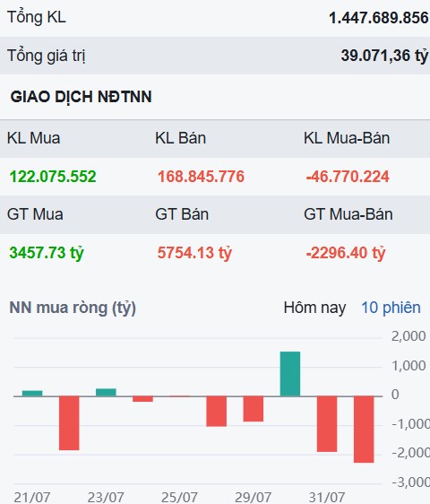This screenshot has width=430, height=504.
Task: Click the 29/07 x-axis date label
Action: click(253, 497)
